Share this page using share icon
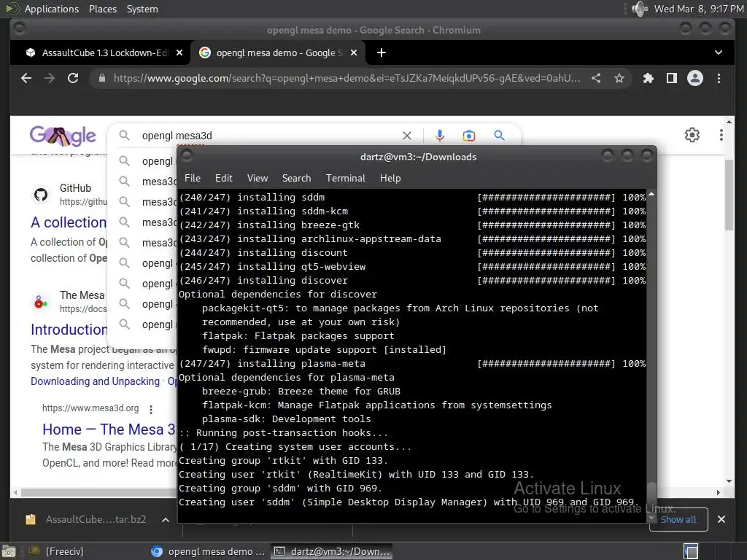 tap(596, 78)
